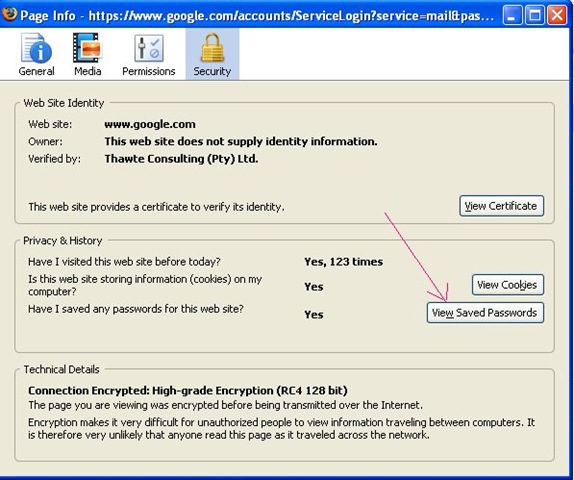Click the cookies storing information question text
Screen dimensions: 574x480
point(145,285)
